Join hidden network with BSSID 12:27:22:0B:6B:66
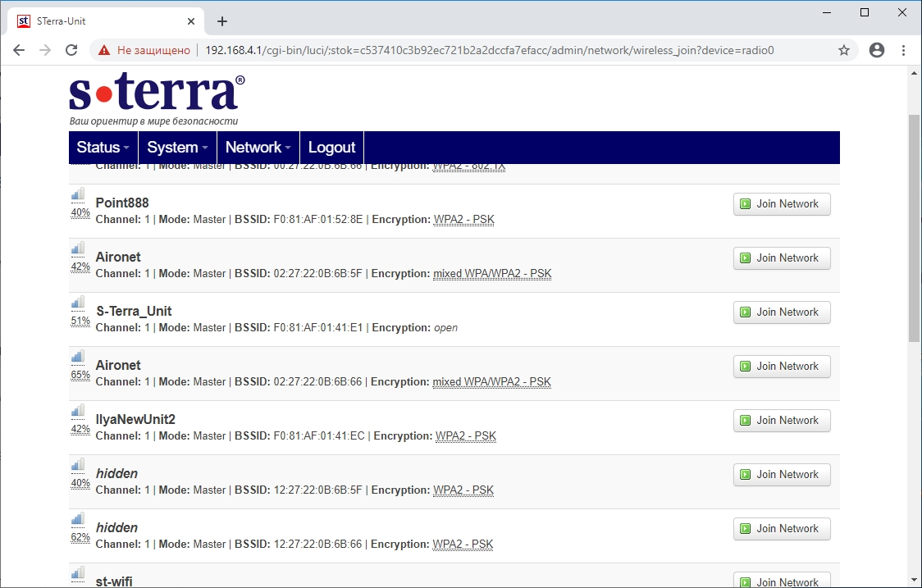Screen dimensions: 922x588 coord(782,529)
